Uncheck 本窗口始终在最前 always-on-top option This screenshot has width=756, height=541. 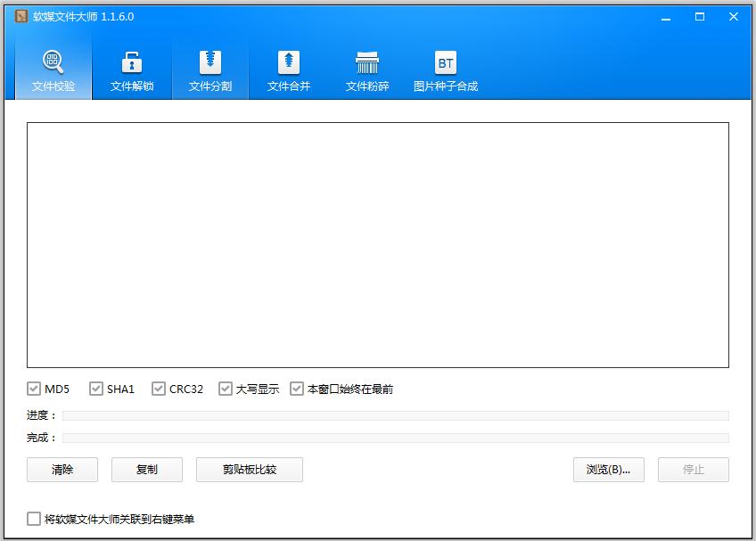click(297, 389)
